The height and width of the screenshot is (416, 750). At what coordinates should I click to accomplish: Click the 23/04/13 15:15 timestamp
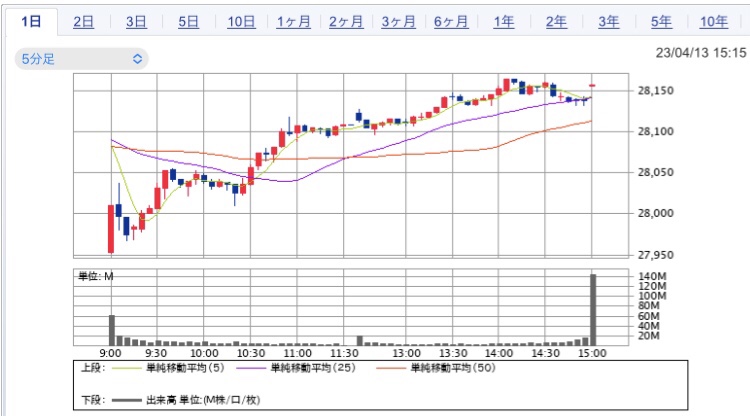pos(701,53)
